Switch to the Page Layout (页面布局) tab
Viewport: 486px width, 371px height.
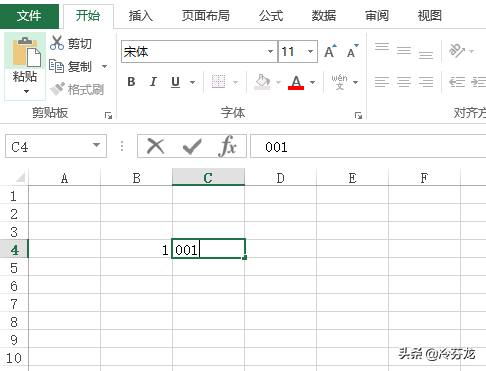click(206, 16)
